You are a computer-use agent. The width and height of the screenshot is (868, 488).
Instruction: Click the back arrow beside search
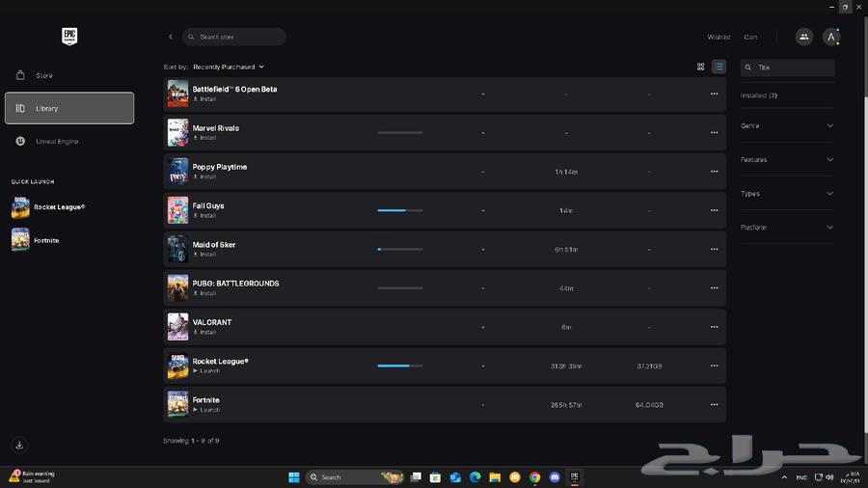pyautogui.click(x=171, y=37)
